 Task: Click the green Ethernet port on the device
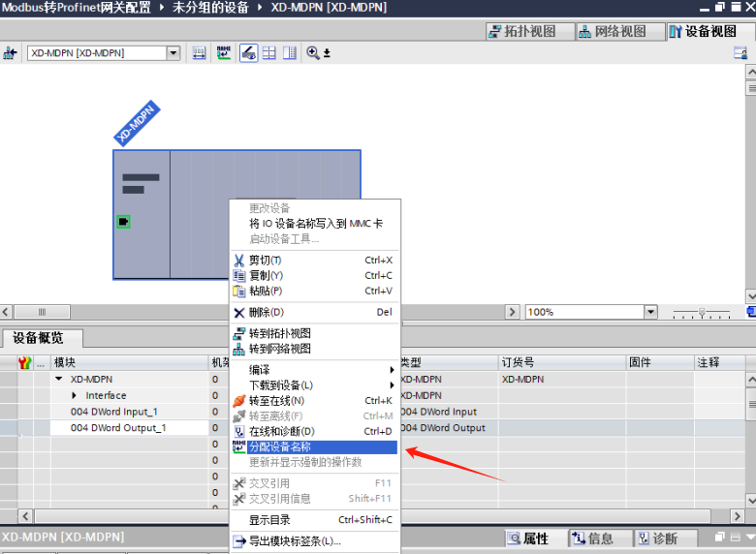coord(123,222)
